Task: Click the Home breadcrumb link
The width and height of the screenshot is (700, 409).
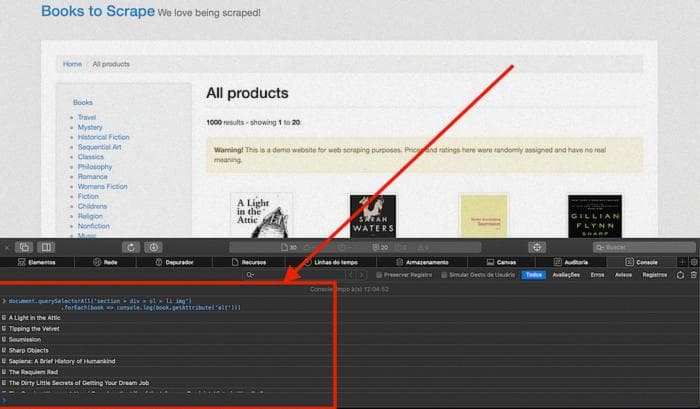Action: coord(72,64)
